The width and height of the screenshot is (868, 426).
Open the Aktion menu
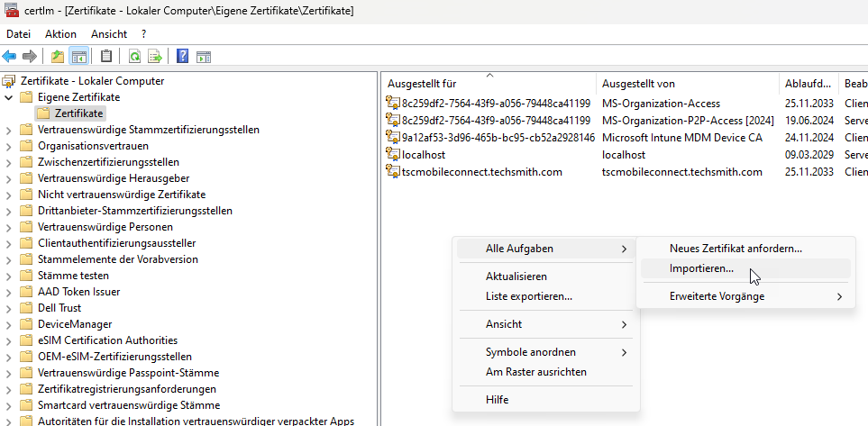tap(61, 33)
